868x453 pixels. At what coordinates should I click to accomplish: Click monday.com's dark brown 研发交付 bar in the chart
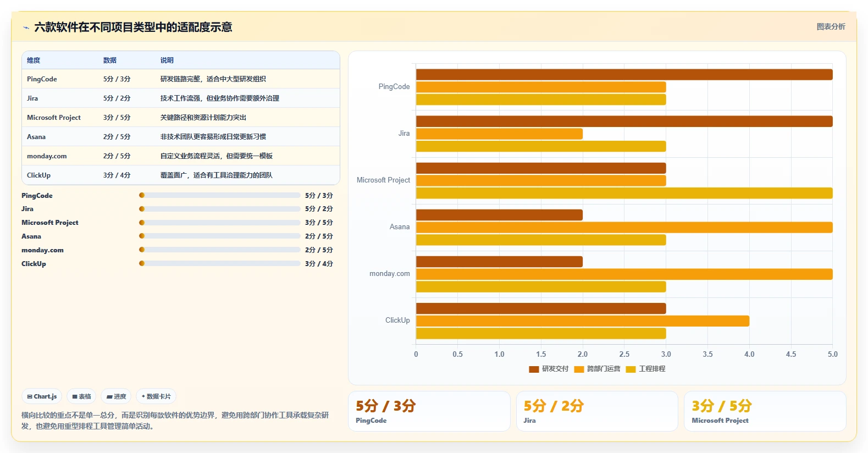pos(499,262)
